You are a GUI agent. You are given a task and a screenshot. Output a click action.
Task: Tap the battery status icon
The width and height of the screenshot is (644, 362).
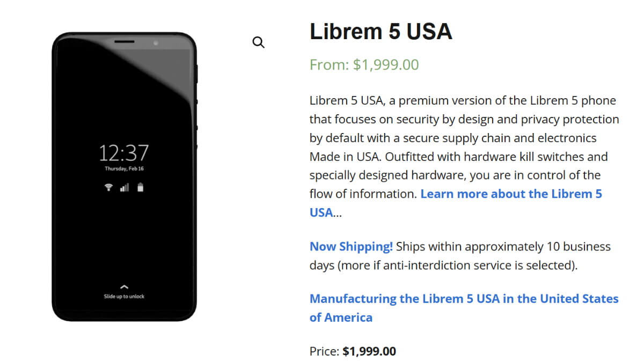tap(140, 188)
